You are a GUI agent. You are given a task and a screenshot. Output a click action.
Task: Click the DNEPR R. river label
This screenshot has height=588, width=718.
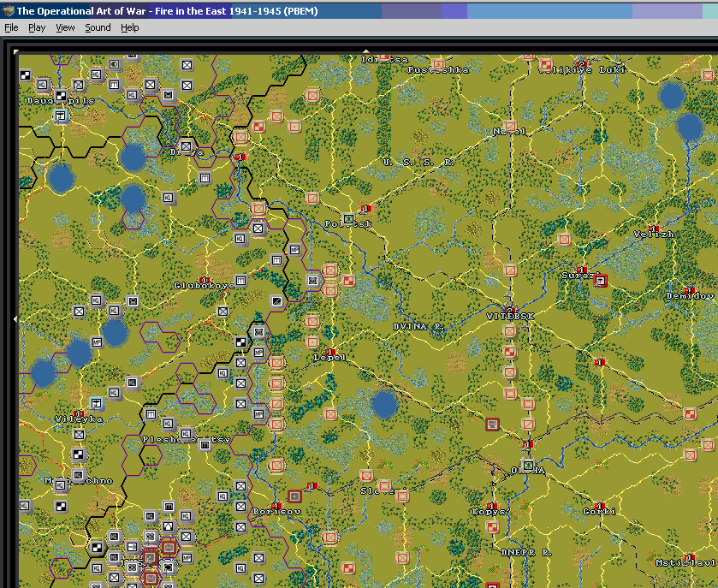[x=526, y=553]
